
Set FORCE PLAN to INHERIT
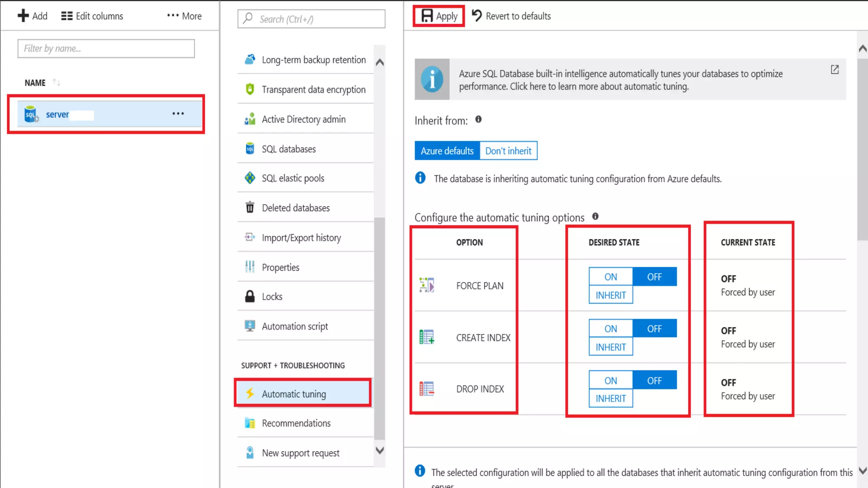point(611,295)
